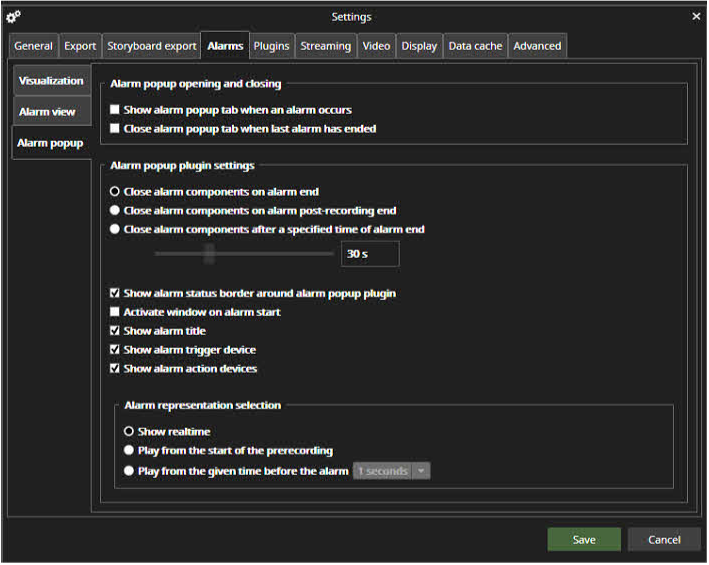This screenshot has height=565, width=709.
Task: Enable Show alarm popup tab when alarm occurs
Action: [115, 110]
